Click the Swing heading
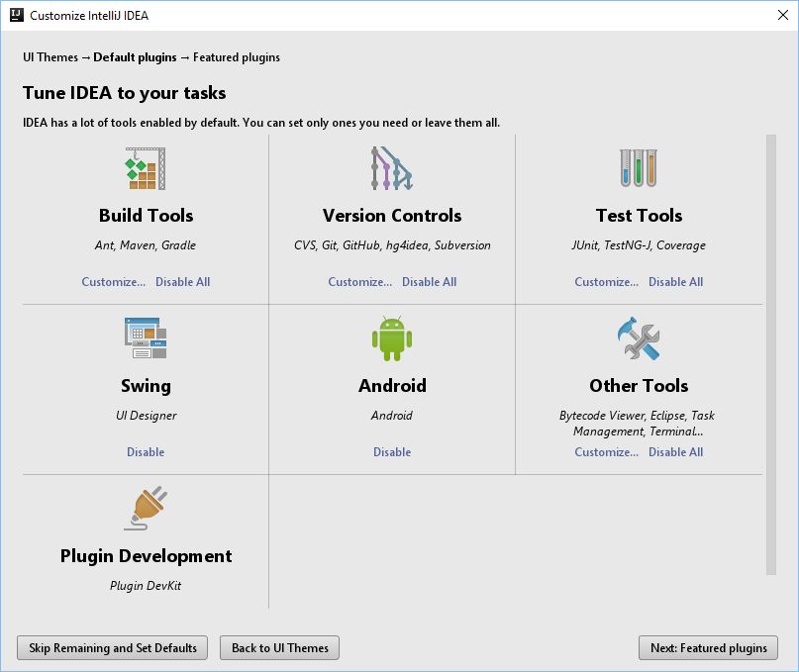This screenshot has height=672, width=799. 146,386
